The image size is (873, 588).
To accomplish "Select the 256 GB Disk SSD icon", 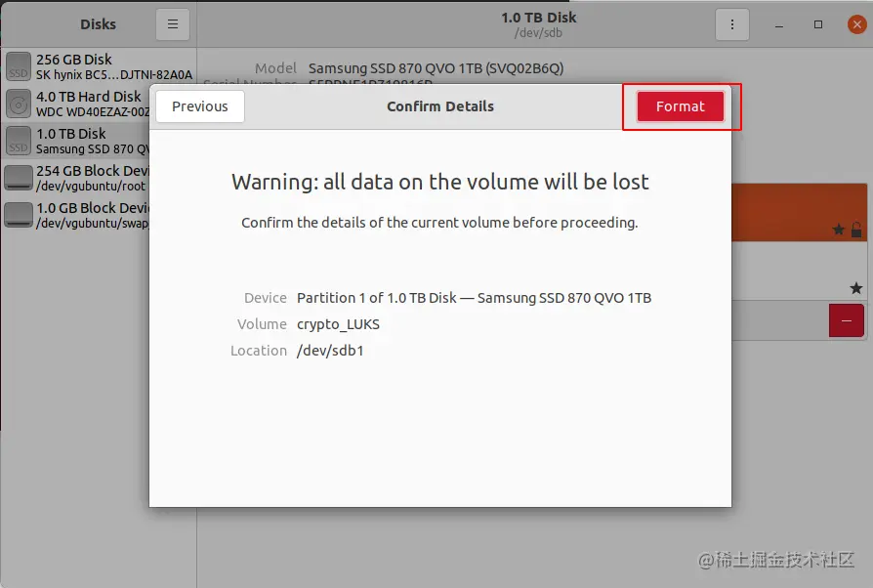I will click(19, 66).
